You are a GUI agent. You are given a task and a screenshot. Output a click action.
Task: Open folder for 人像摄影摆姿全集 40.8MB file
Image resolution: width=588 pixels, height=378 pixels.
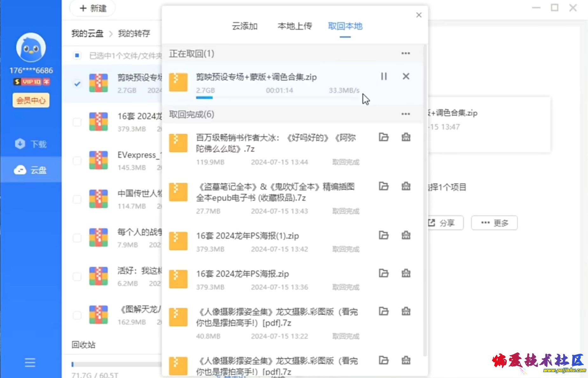pyautogui.click(x=384, y=311)
